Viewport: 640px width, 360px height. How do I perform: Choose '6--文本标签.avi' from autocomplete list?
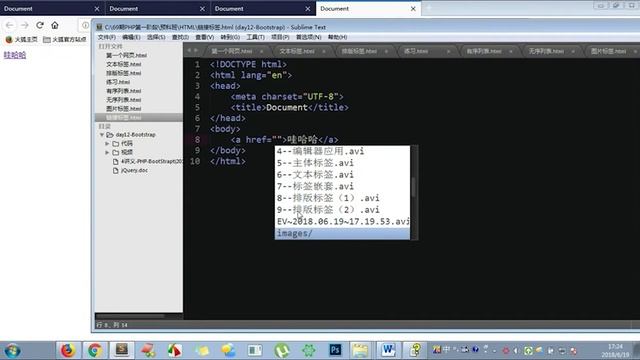(342, 175)
